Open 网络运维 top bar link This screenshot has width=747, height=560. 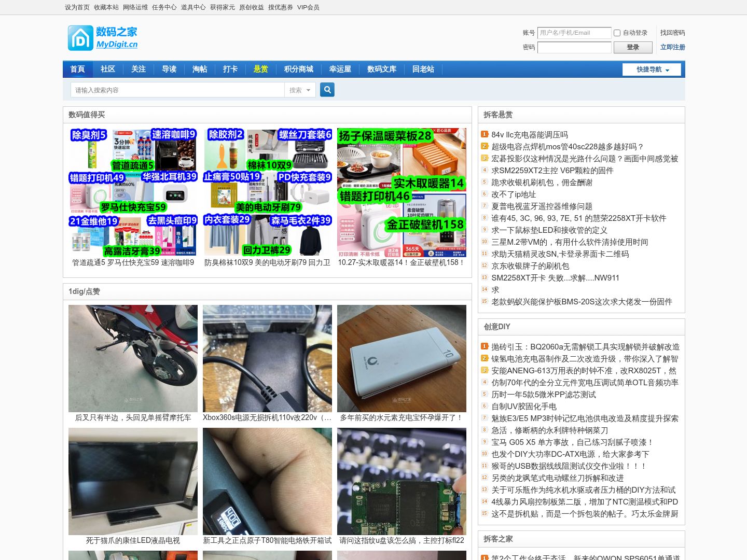[135, 7]
